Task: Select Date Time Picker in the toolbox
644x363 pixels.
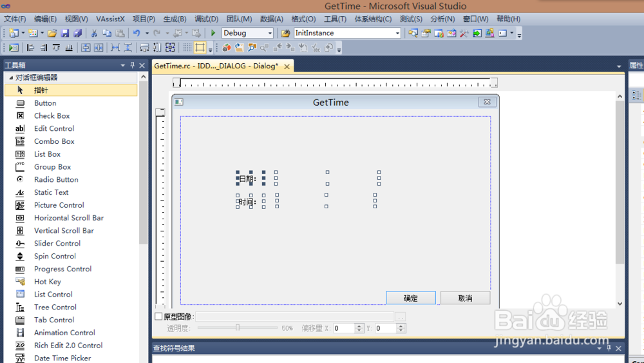Action: [x=71, y=358]
